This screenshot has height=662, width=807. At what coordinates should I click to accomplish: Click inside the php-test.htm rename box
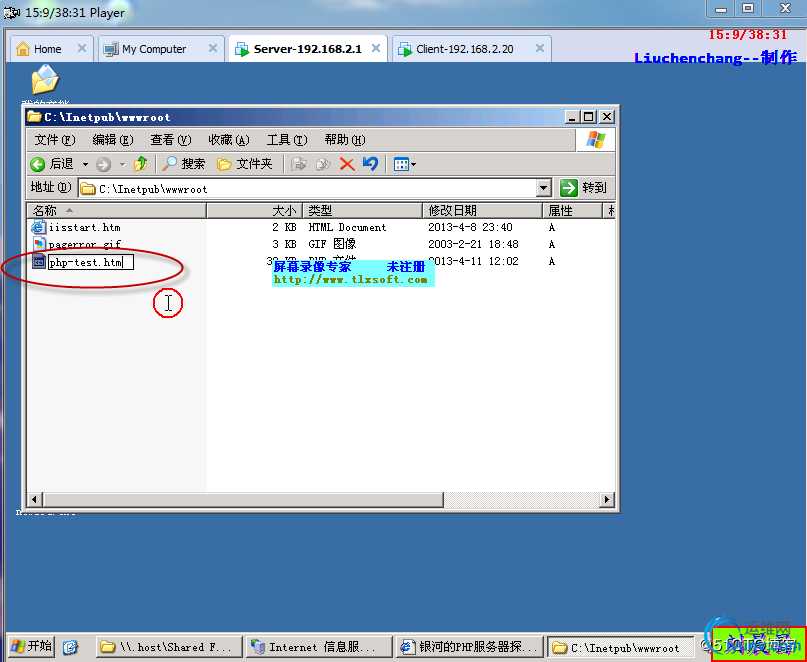91,263
